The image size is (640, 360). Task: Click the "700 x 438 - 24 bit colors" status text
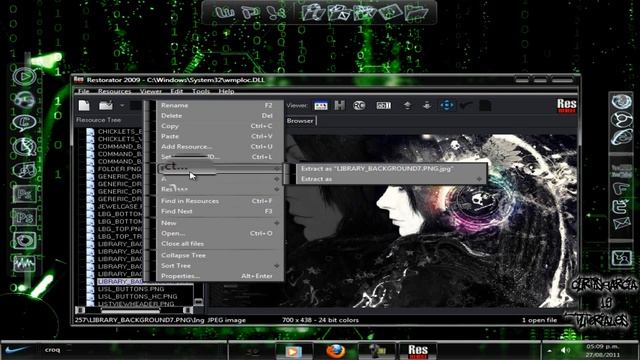320,320
